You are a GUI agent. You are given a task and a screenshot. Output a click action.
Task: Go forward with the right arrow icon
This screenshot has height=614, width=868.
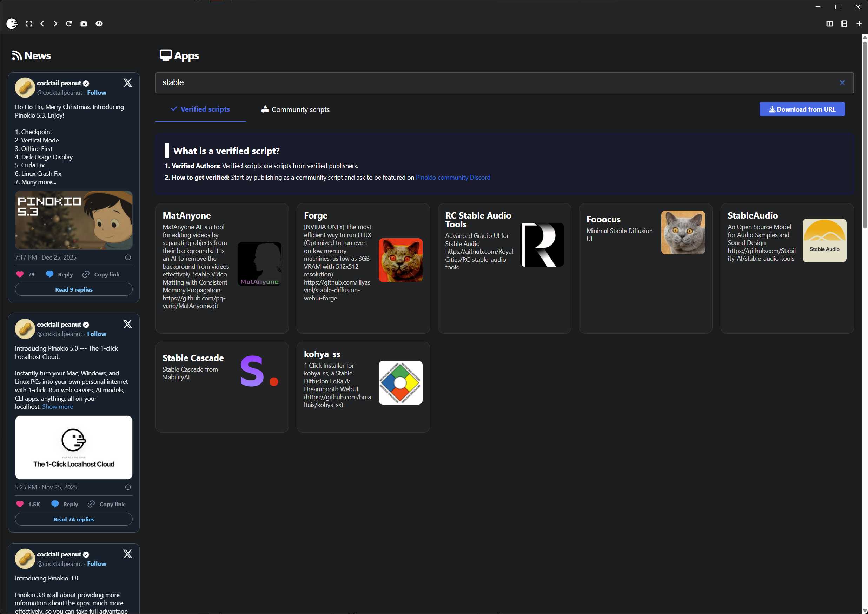tap(55, 24)
